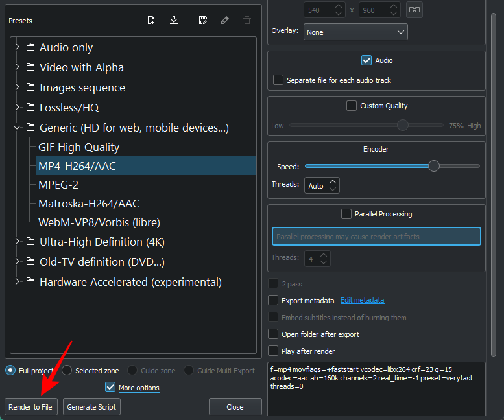
Task: Click the download new presets icon
Action: click(173, 20)
